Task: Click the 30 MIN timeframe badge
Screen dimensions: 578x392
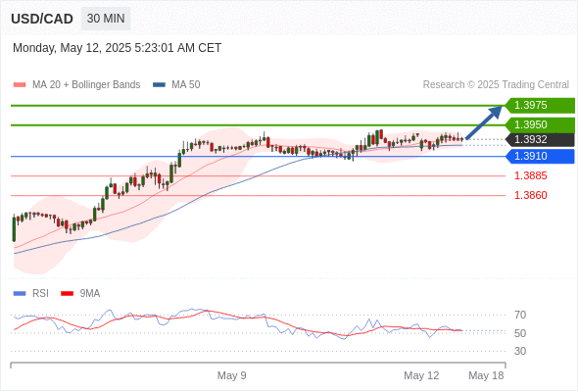Action: tap(106, 19)
